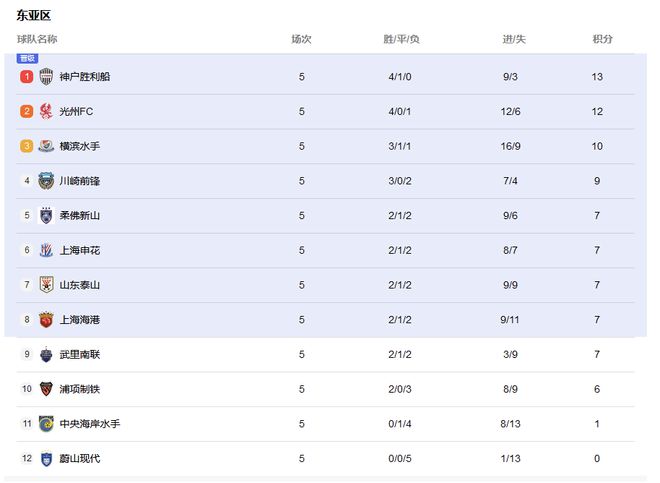Click the red rank 1 badge

pos(27,77)
